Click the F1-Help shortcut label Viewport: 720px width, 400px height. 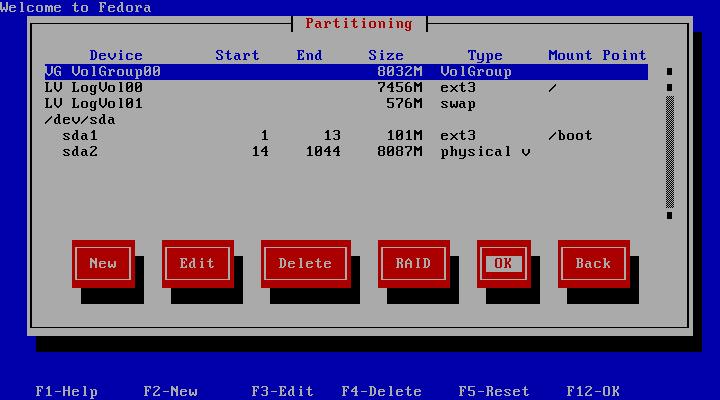(x=67, y=391)
